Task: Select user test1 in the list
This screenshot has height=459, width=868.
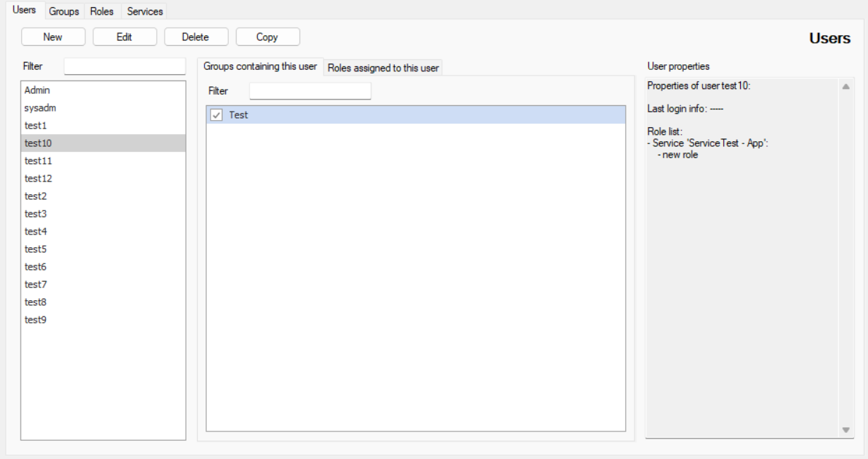Action: 103,126
